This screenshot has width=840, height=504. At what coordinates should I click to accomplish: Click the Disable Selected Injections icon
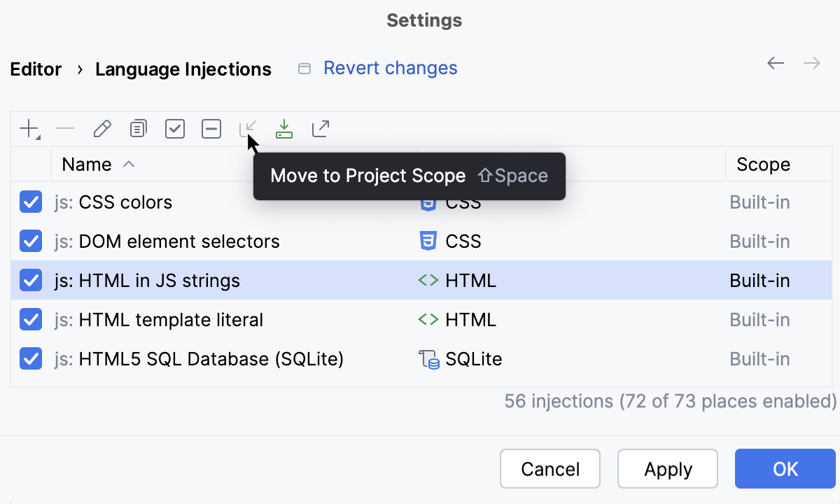(211, 128)
